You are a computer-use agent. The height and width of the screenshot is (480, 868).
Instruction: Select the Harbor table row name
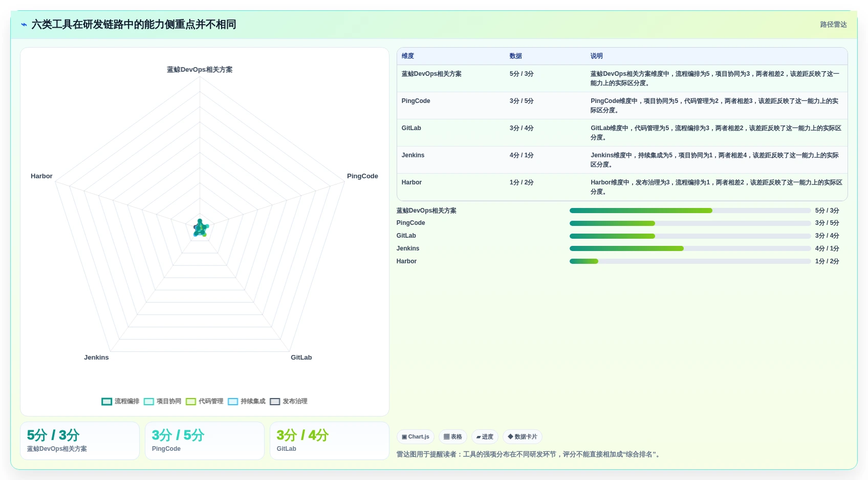click(412, 182)
